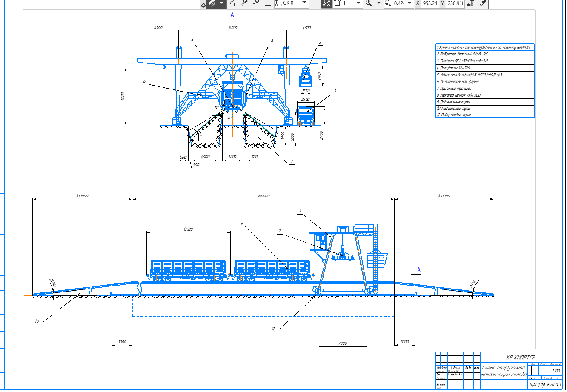The image size is (567, 392).
Task: Select legend row '7 Приемные траншеи'
Action: 485,88
